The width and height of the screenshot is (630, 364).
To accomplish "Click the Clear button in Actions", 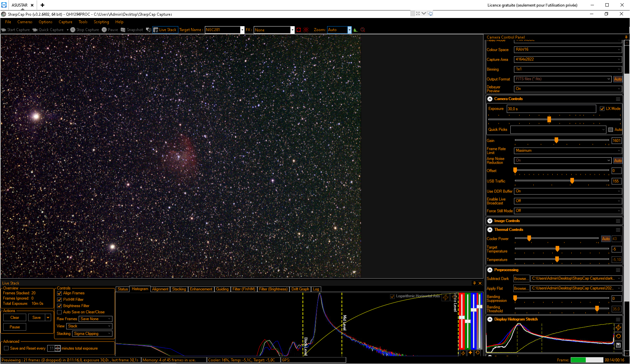I will click(x=15, y=318).
